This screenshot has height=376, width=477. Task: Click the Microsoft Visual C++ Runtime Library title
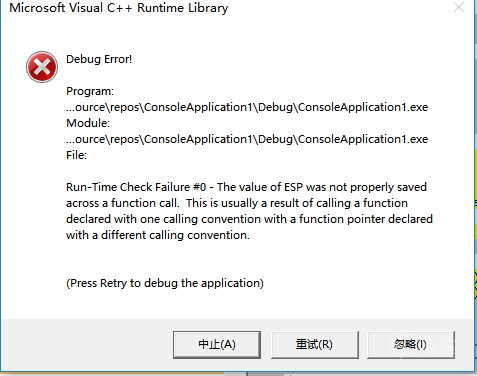click(119, 7)
